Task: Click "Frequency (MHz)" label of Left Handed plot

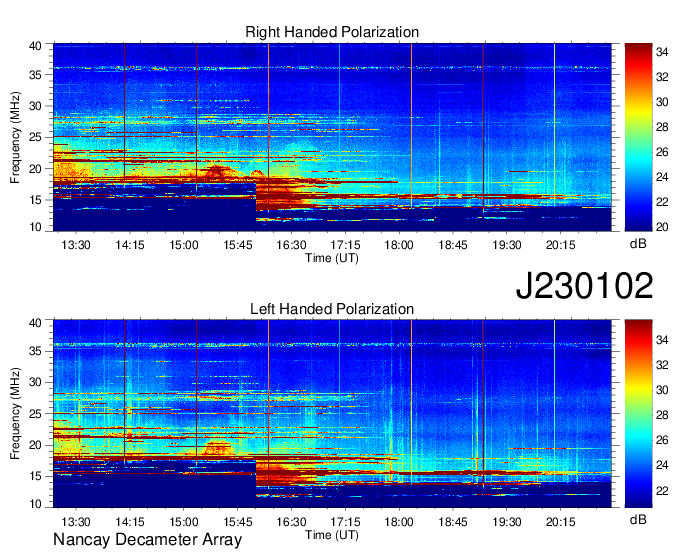Action: pyautogui.click(x=15, y=414)
